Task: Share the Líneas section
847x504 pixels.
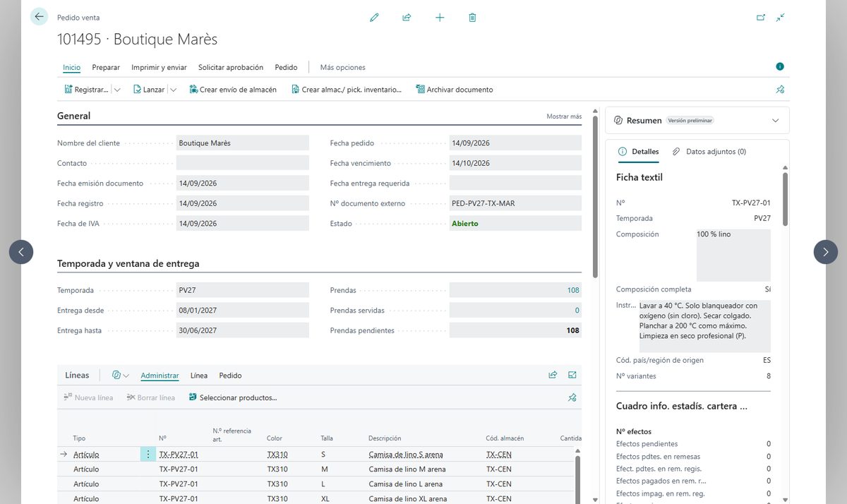Action: 553,376
